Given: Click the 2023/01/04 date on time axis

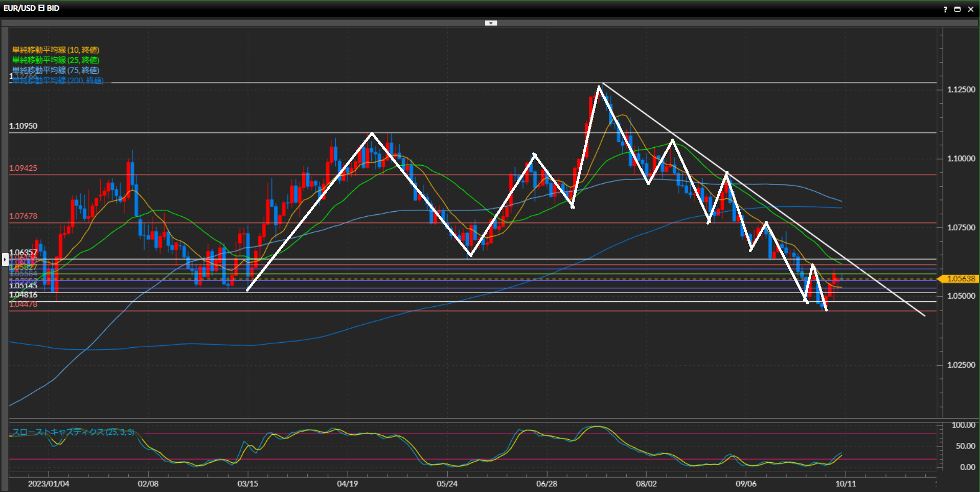Looking at the screenshot, I should [x=49, y=484].
